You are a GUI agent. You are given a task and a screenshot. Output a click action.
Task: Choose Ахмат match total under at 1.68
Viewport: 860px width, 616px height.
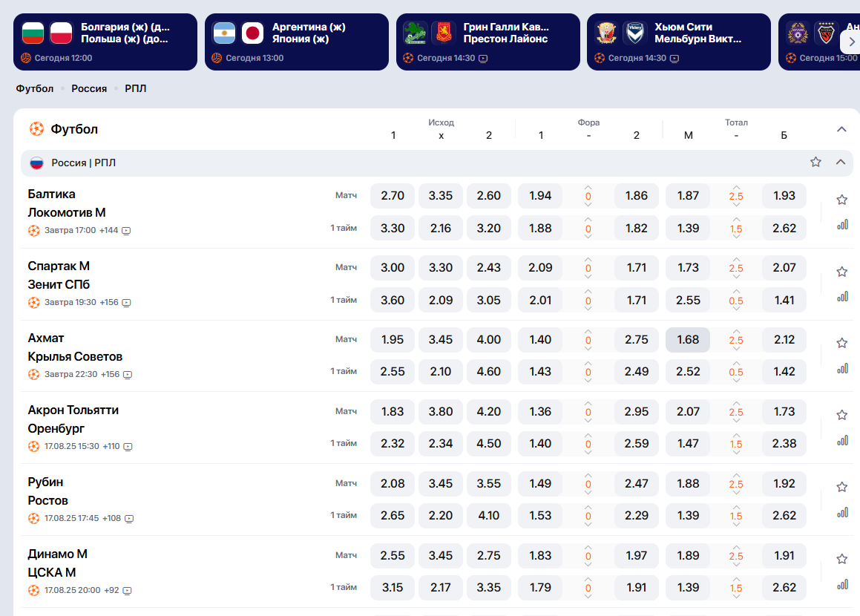[x=688, y=339]
